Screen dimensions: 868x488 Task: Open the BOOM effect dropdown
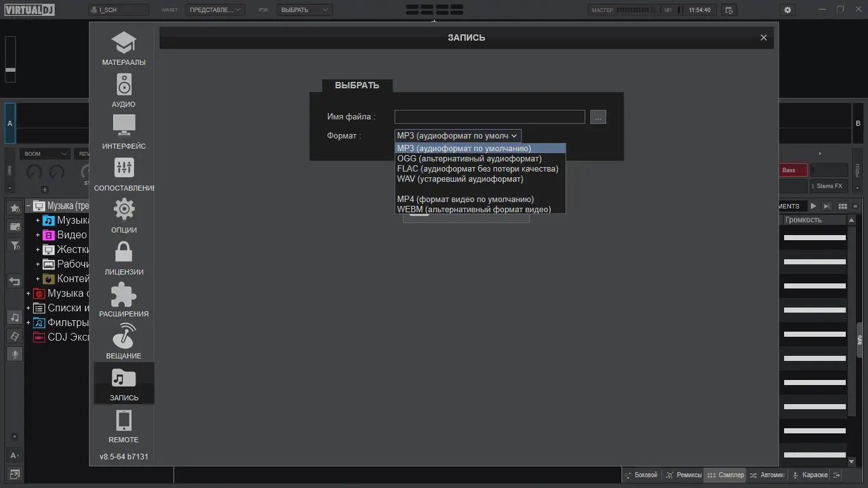(44, 154)
